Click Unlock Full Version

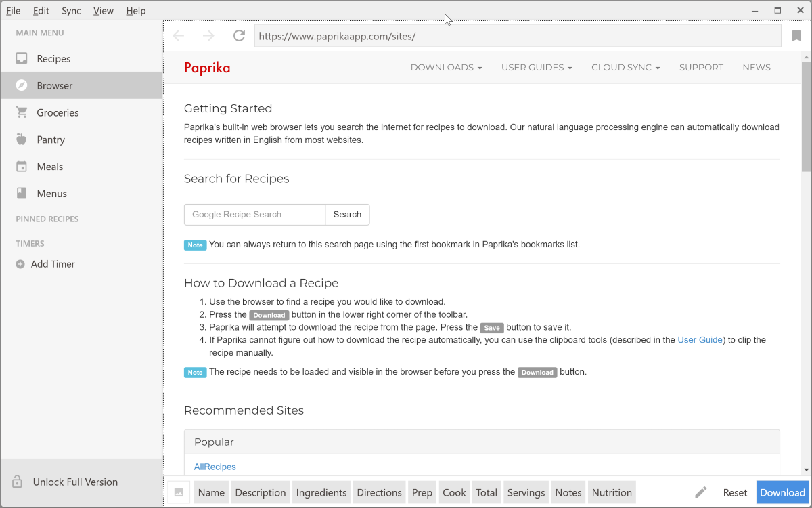tap(75, 482)
